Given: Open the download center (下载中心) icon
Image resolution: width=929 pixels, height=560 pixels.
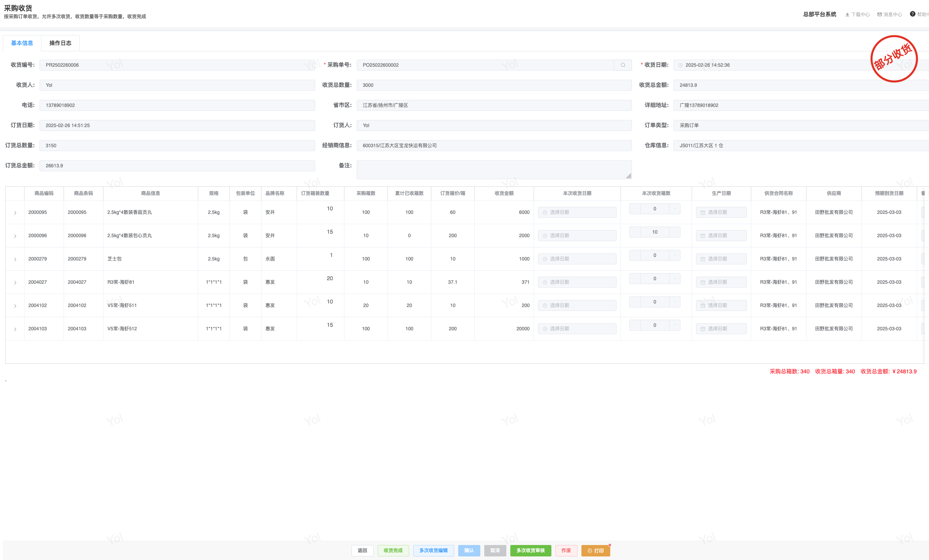Looking at the screenshot, I should pos(847,15).
